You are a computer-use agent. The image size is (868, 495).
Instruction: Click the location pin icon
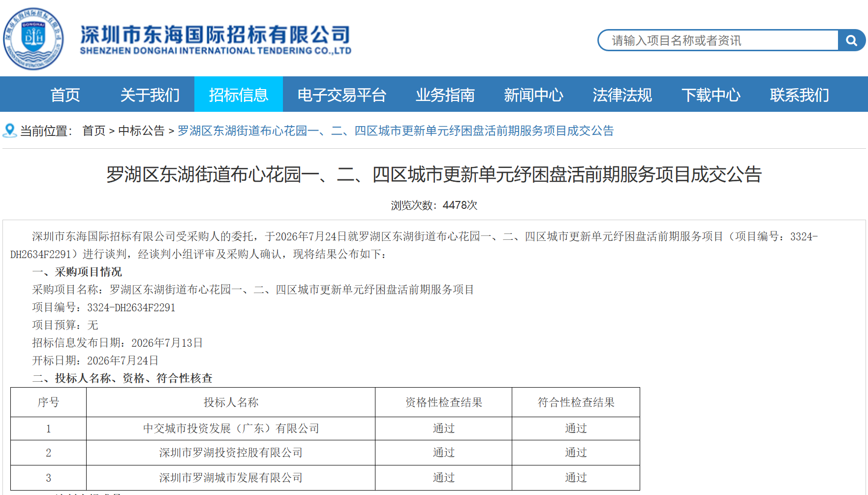(9, 131)
